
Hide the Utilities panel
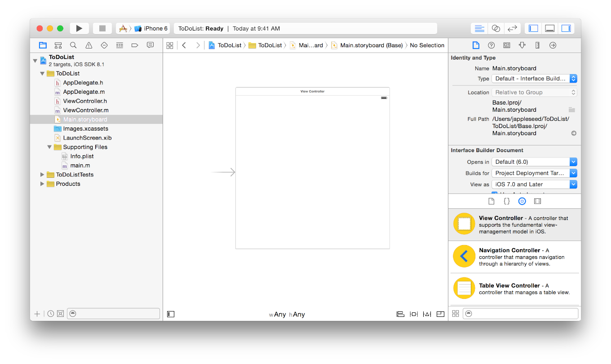(x=566, y=28)
